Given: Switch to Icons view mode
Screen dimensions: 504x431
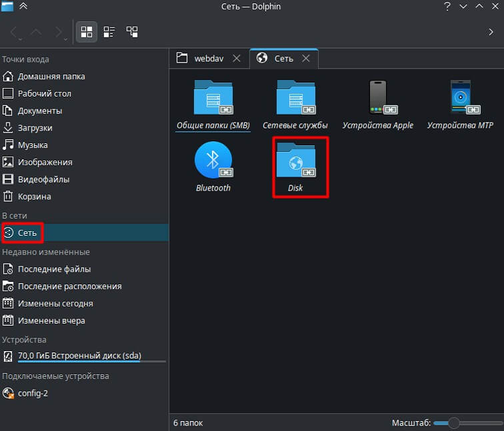Looking at the screenshot, I should (87, 32).
